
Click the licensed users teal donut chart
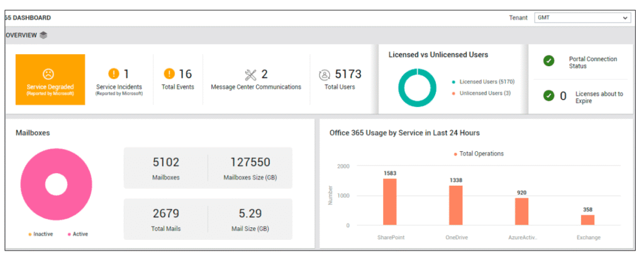point(418,88)
